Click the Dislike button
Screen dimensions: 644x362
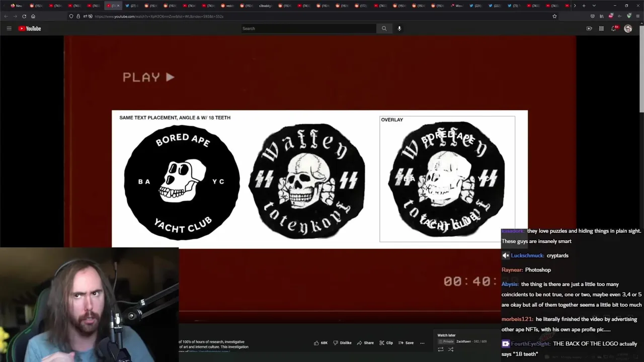pos(342,343)
